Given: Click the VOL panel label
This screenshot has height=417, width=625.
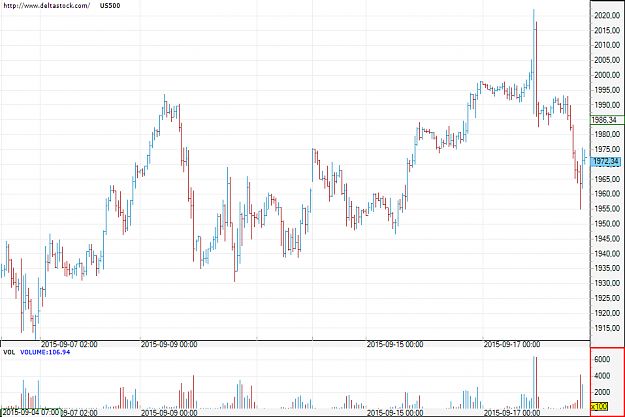Looking at the screenshot, I should pyautogui.click(x=9, y=352).
